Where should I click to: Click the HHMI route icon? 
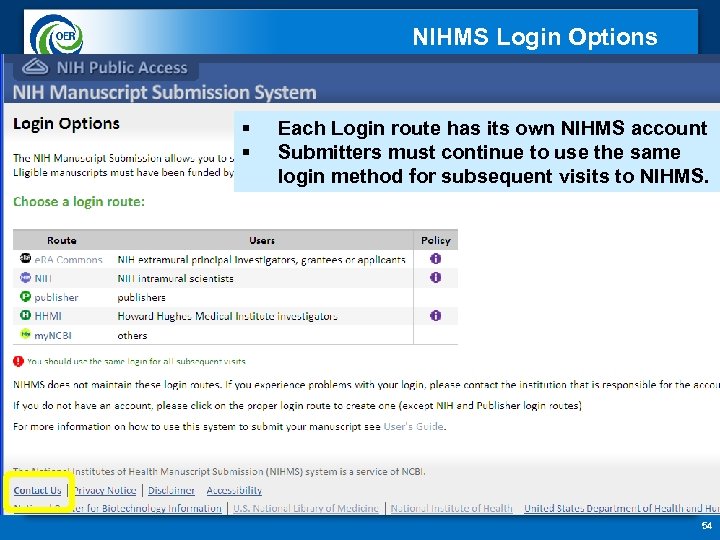coord(25,315)
